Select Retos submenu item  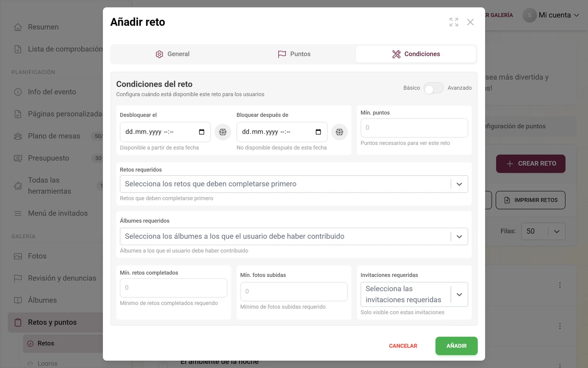[x=63, y=343]
